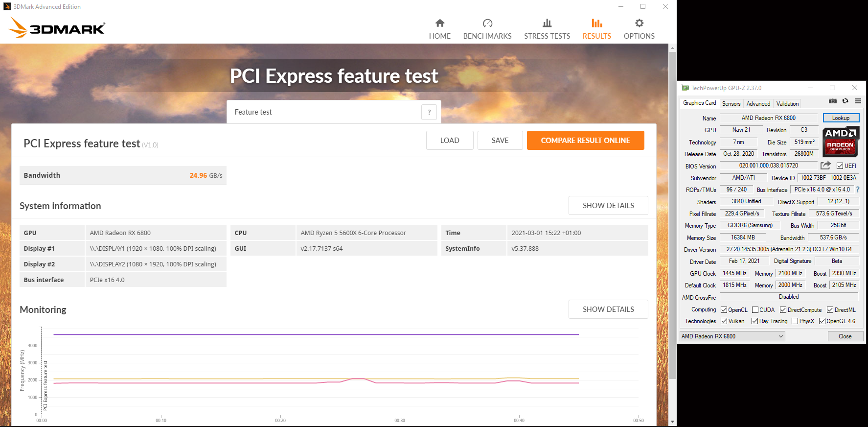Toggle the PhysX checkbox

(x=795, y=321)
